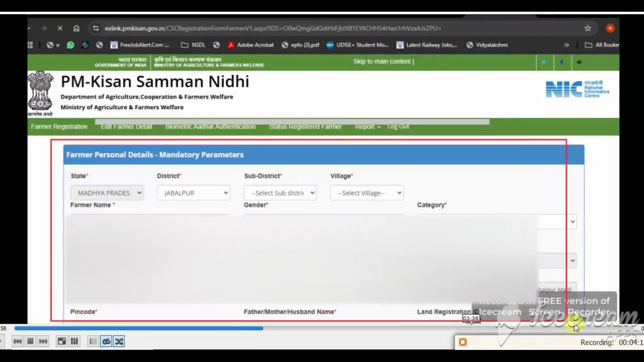Image resolution: width=644 pixels, height=362 pixels.
Task: Open the apps grid in bookmarks bar
Action: coord(30,45)
